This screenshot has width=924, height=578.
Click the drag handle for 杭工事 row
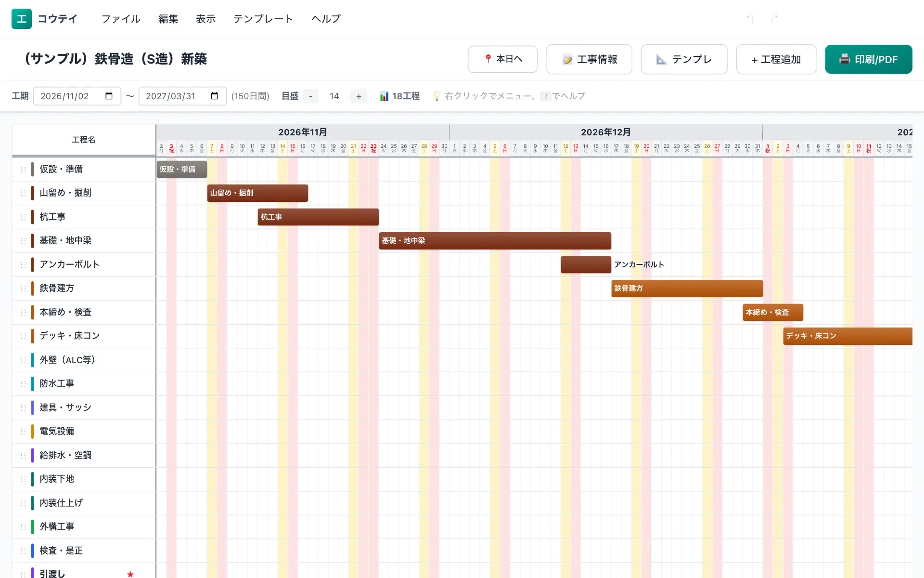click(23, 217)
